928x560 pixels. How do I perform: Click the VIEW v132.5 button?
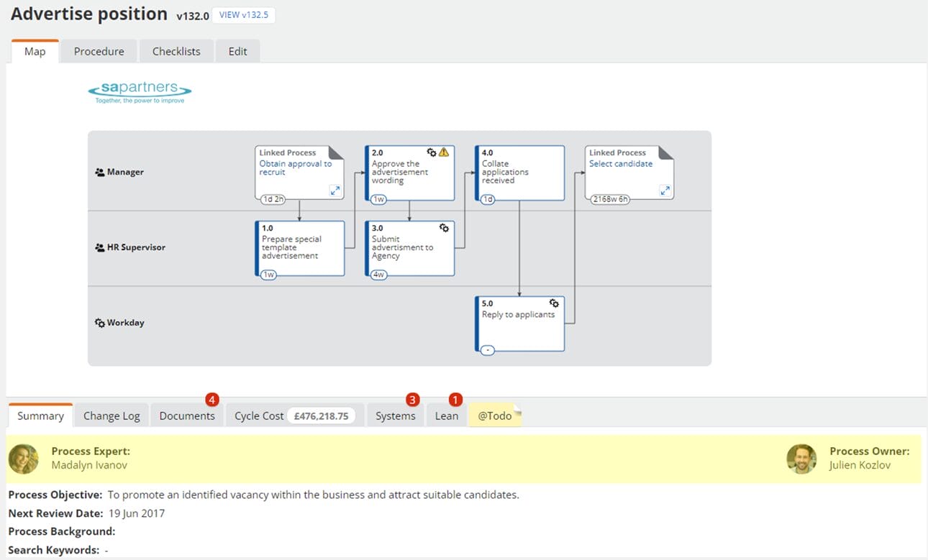[243, 15]
